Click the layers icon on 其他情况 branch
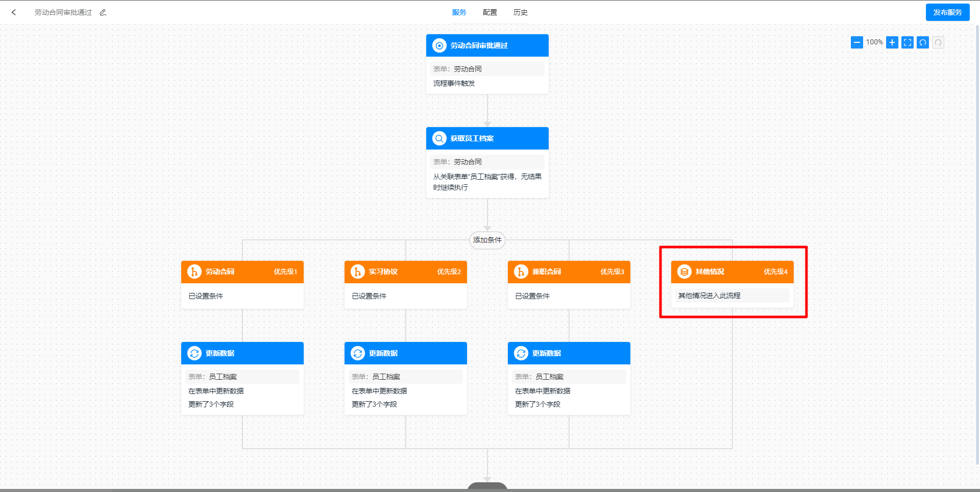Viewport: 980px width, 492px height. pyautogui.click(x=684, y=272)
